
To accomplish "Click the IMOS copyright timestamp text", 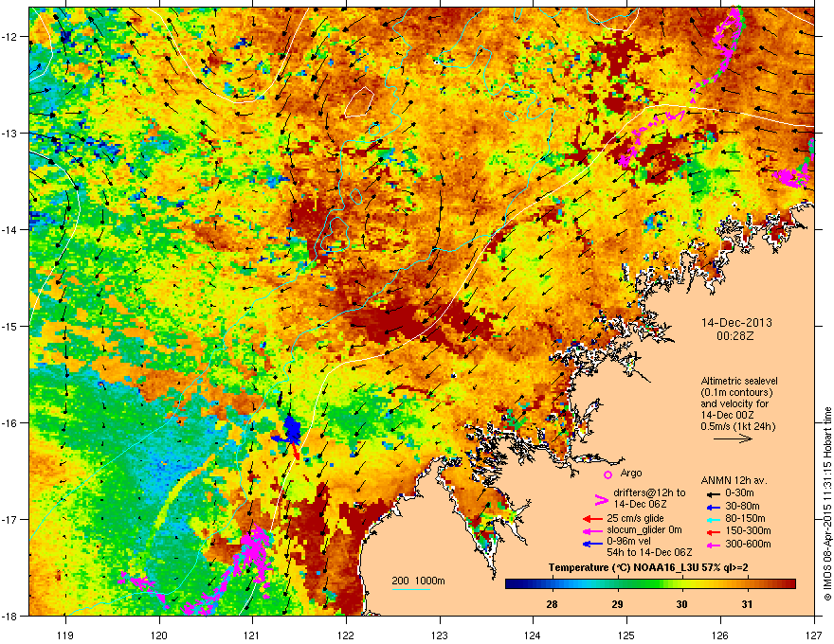I will pyautogui.click(x=827, y=504).
